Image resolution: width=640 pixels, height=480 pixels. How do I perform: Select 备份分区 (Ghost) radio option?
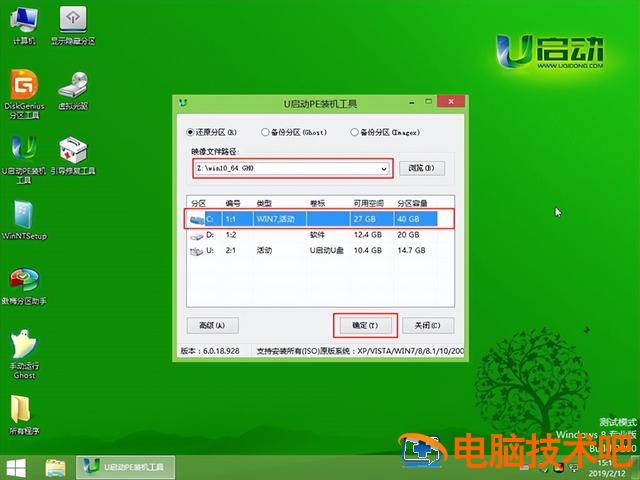(265, 131)
